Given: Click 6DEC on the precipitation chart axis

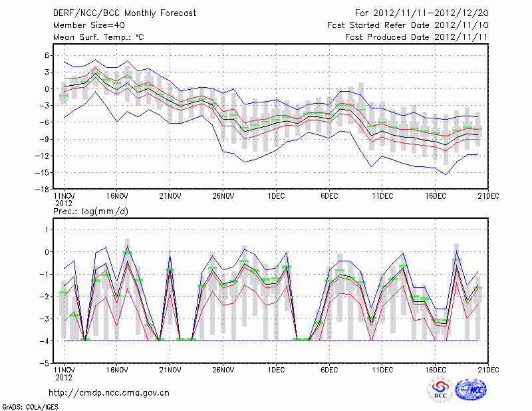Looking at the screenshot, I should 329,369.
